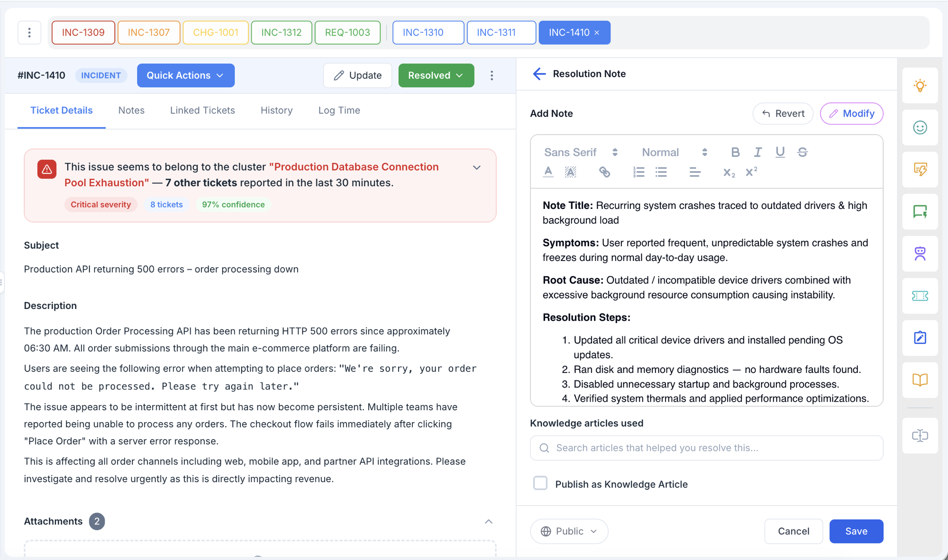Switch to ticket tab INC-1309

(83, 33)
